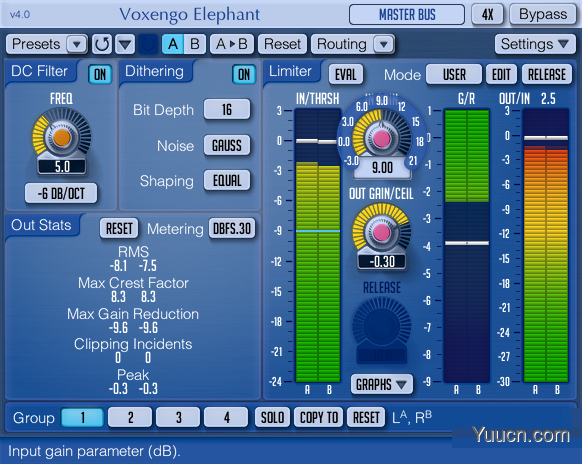Click the Max Crest Factor label
The image size is (582, 464).
click(133, 283)
